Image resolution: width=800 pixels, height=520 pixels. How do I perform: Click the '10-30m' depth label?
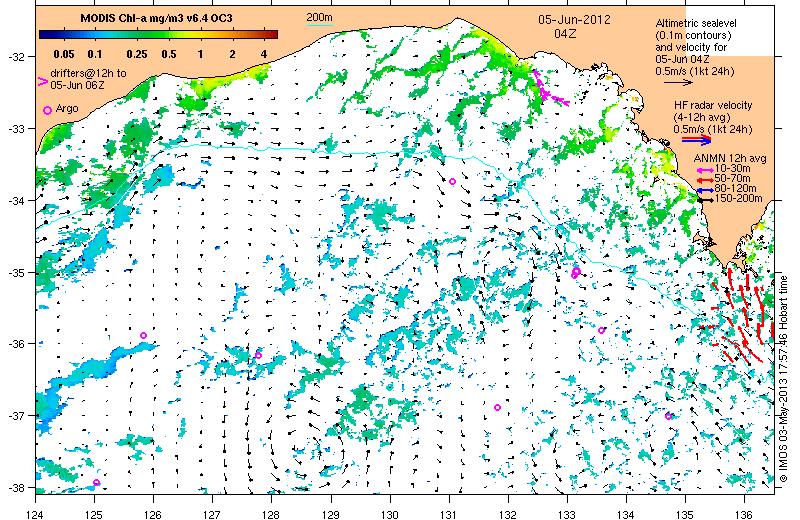click(x=733, y=169)
